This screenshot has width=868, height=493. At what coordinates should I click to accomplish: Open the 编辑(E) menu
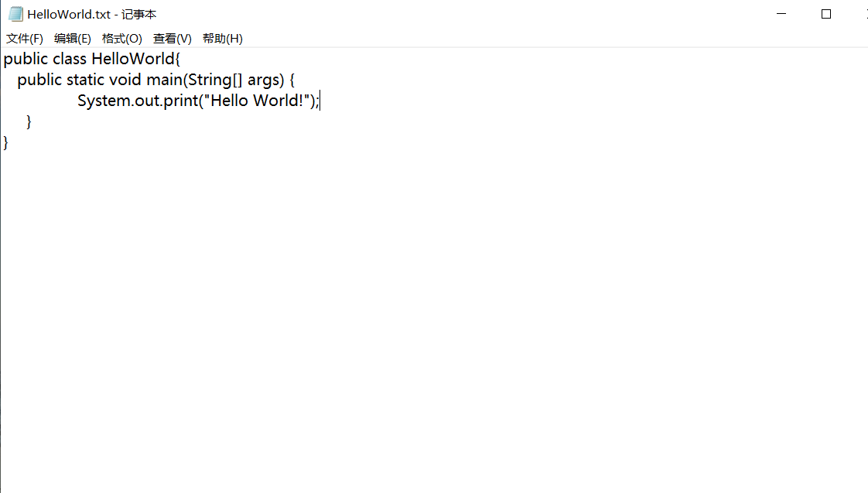(x=73, y=38)
